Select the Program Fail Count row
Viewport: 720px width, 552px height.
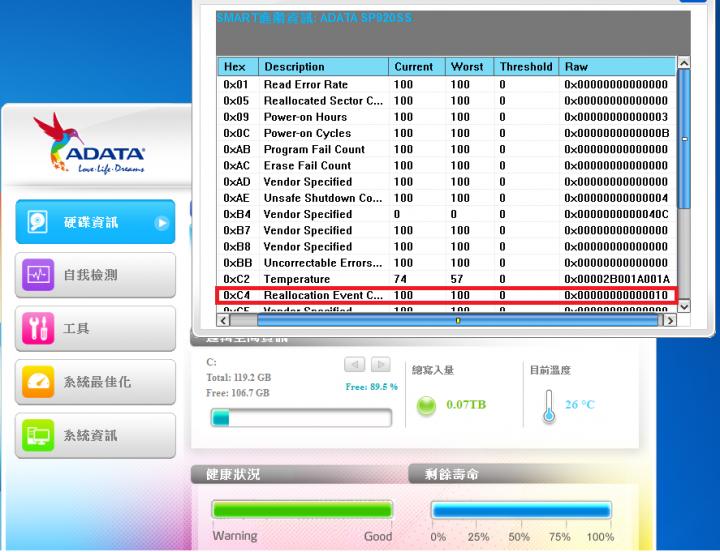(446, 149)
